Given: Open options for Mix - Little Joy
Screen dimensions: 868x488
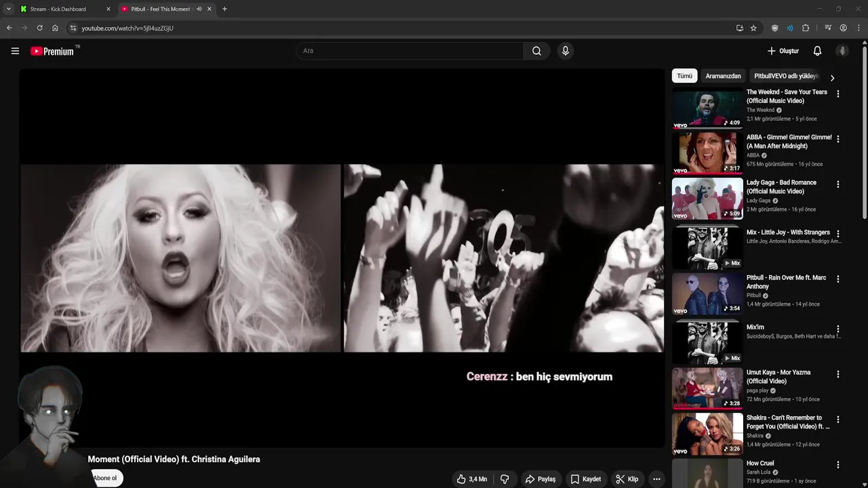Looking at the screenshot, I should [837, 233].
